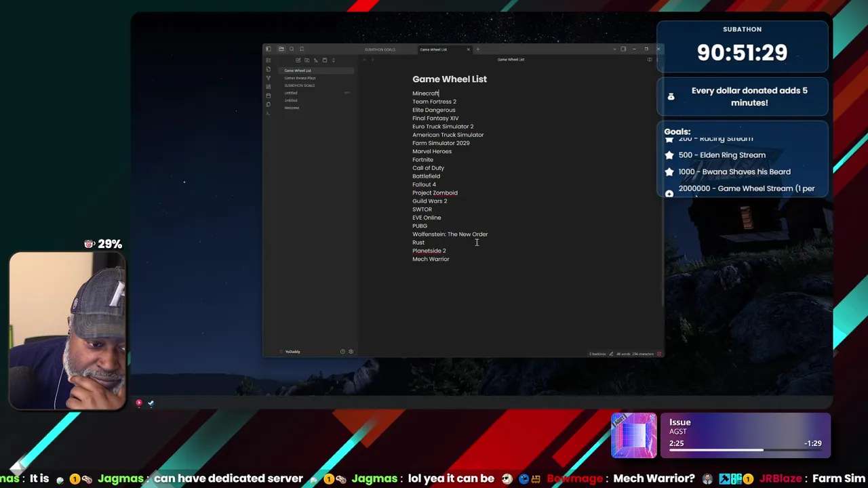Click the red sync status icon
Screen dimensions: 868x488
(x=658, y=354)
